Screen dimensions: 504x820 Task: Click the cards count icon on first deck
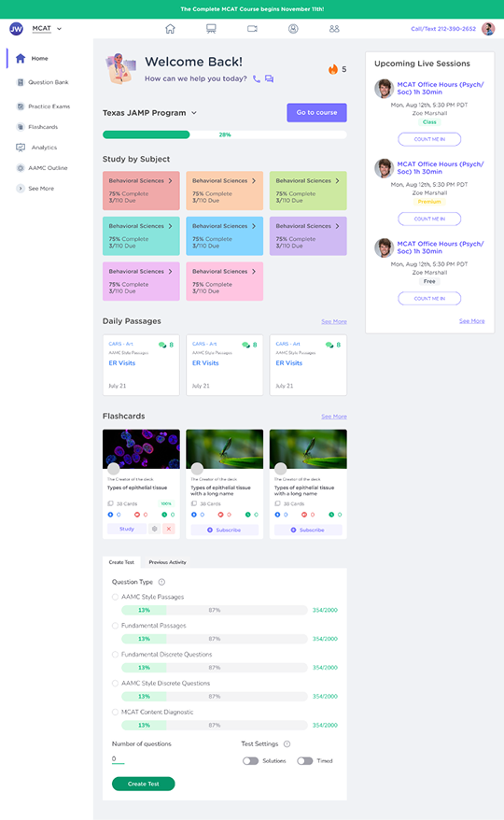click(x=110, y=503)
